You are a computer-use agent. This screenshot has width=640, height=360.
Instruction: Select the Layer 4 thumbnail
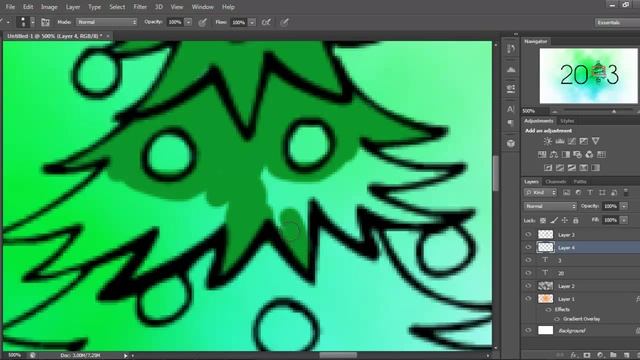(546, 247)
